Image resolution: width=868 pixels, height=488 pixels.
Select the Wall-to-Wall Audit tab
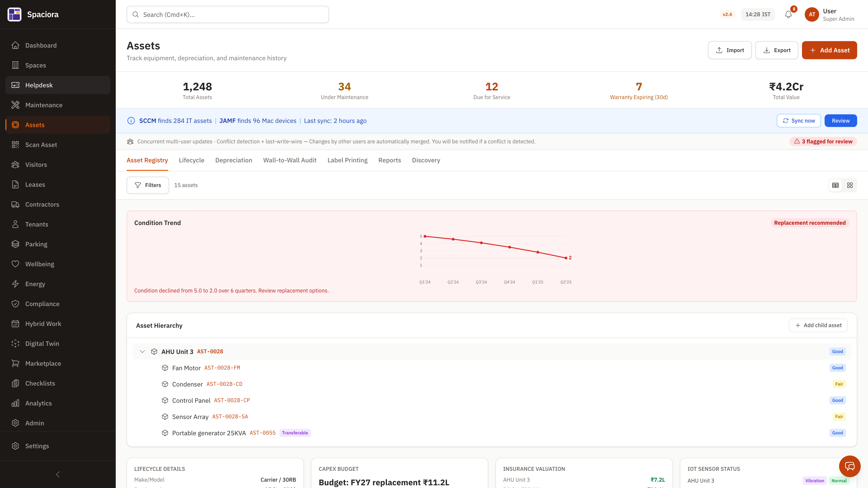289,160
